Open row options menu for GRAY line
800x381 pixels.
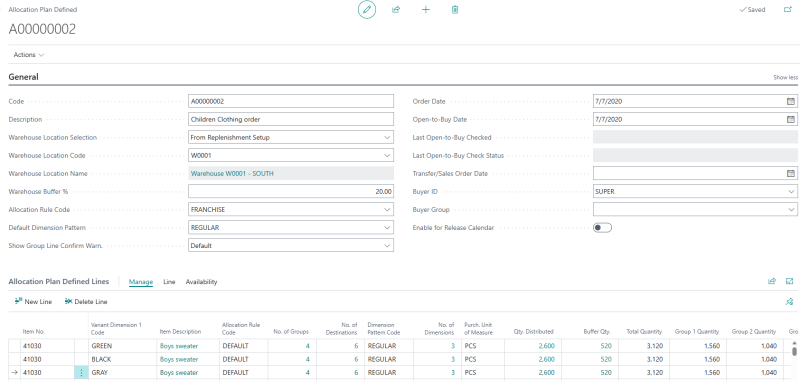click(82, 373)
